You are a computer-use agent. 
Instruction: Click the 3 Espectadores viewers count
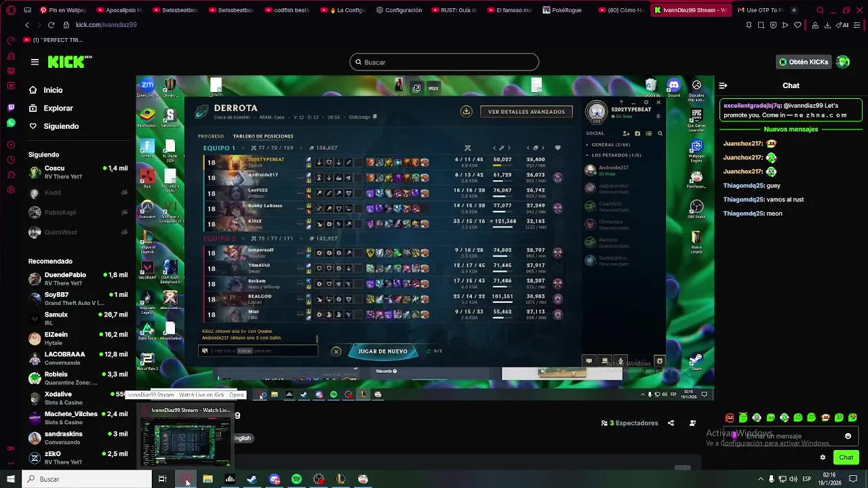(630, 423)
